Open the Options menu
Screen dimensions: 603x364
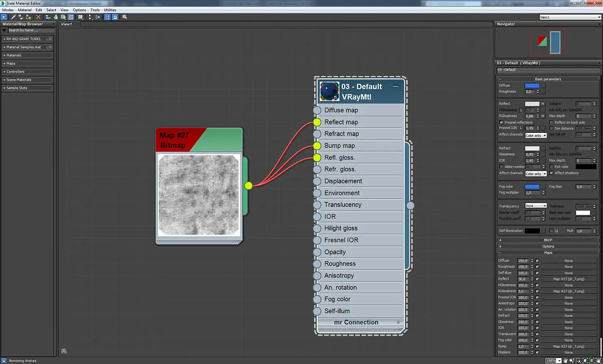coord(79,10)
